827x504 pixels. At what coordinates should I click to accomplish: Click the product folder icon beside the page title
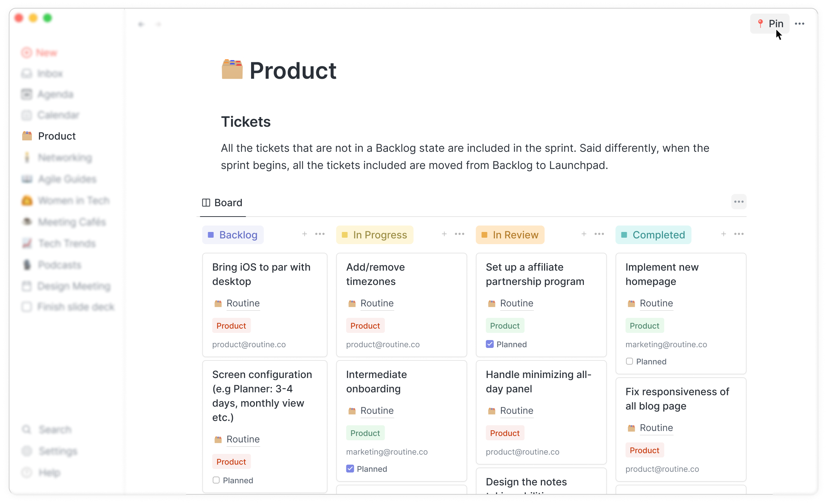232,70
